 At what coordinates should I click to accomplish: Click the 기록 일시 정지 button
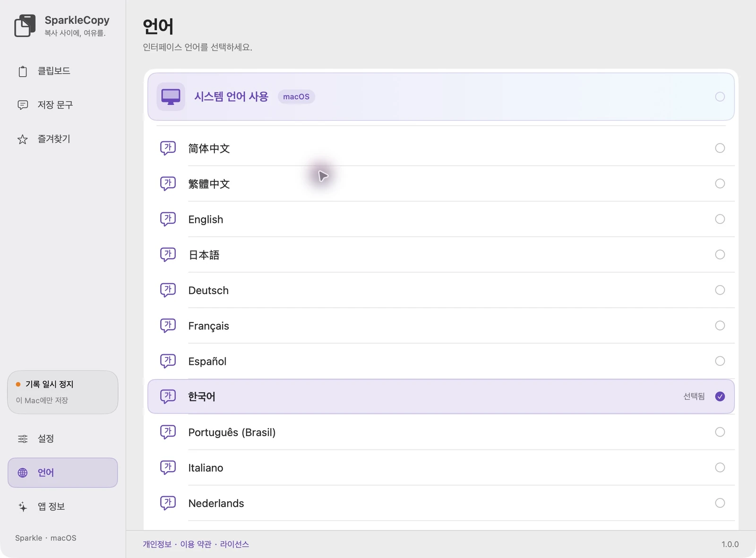(x=62, y=392)
